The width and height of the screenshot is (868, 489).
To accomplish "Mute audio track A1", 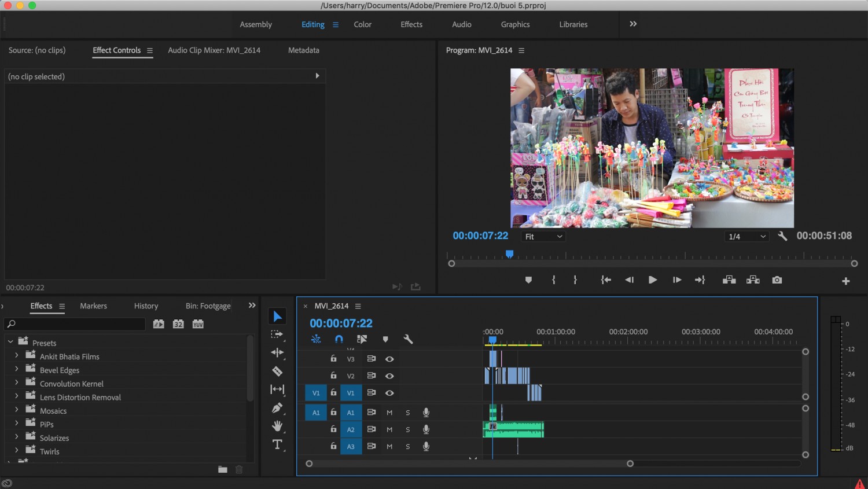I will pos(389,413).
